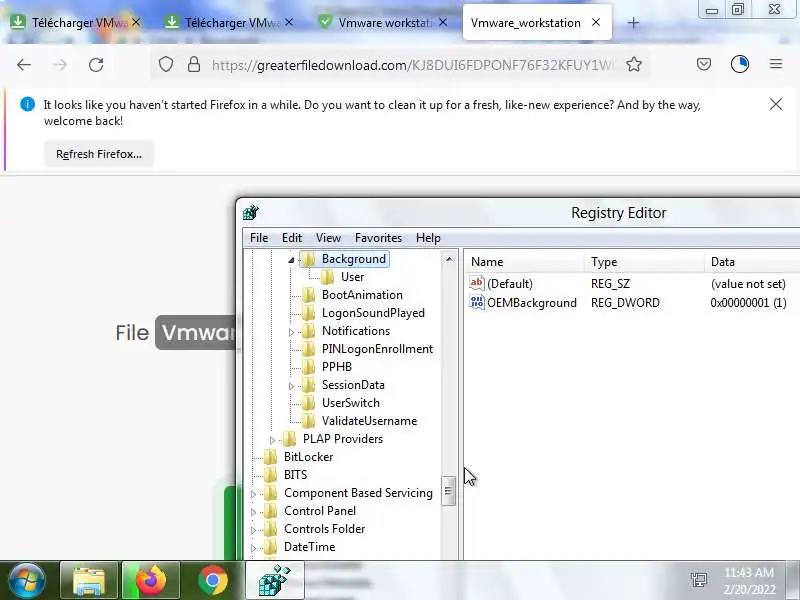Open the File menu in Registry Editor

(x=259, y=238)
